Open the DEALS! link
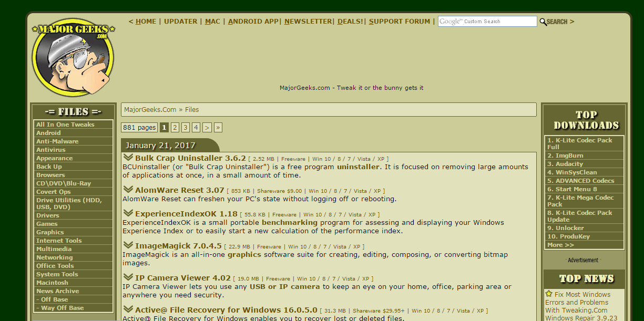 pyautogui.click(x=350, y=22)
